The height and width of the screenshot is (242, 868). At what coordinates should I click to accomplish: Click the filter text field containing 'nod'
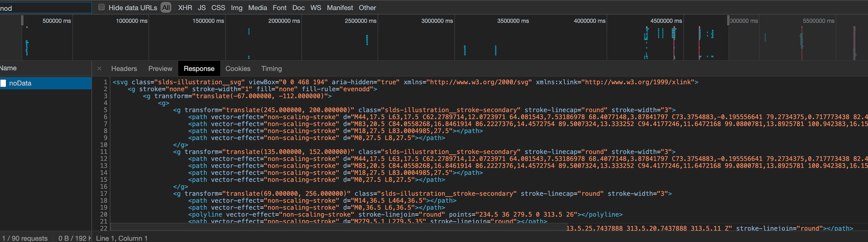pos(45,8)
